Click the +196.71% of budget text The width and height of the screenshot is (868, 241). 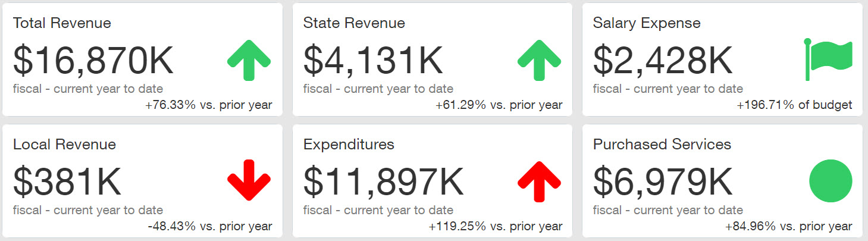[794, 105]
